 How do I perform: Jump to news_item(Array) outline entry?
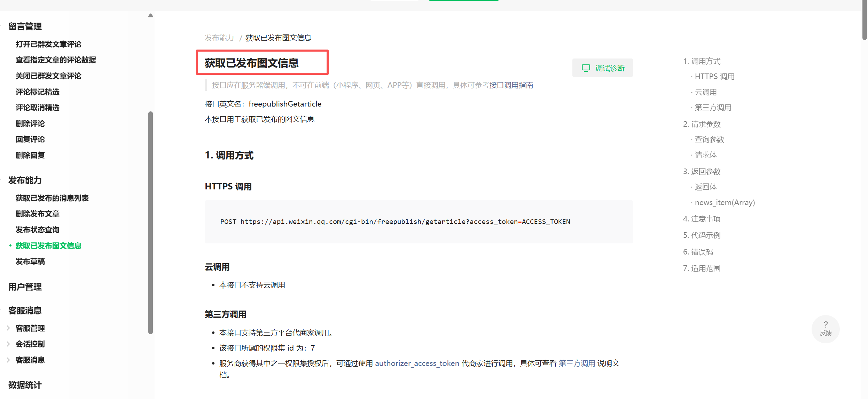coord(724,202)
